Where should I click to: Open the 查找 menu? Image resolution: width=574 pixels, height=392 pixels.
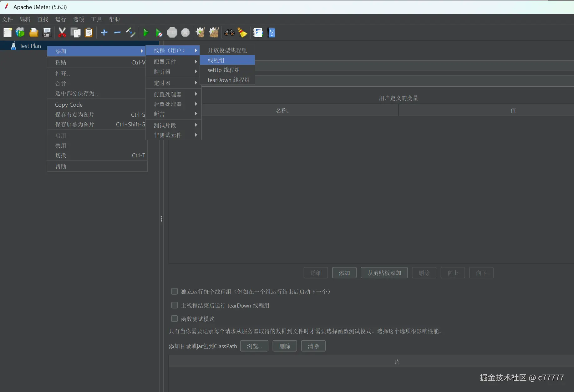(43, 19)
